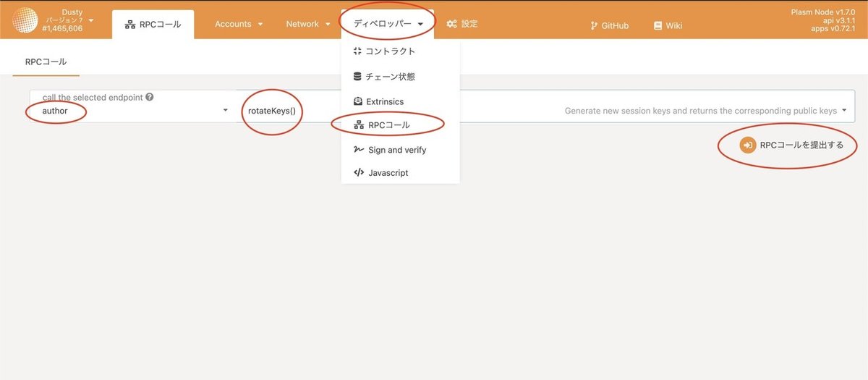Click the RPCコールを提出する button

pos(791,145)
